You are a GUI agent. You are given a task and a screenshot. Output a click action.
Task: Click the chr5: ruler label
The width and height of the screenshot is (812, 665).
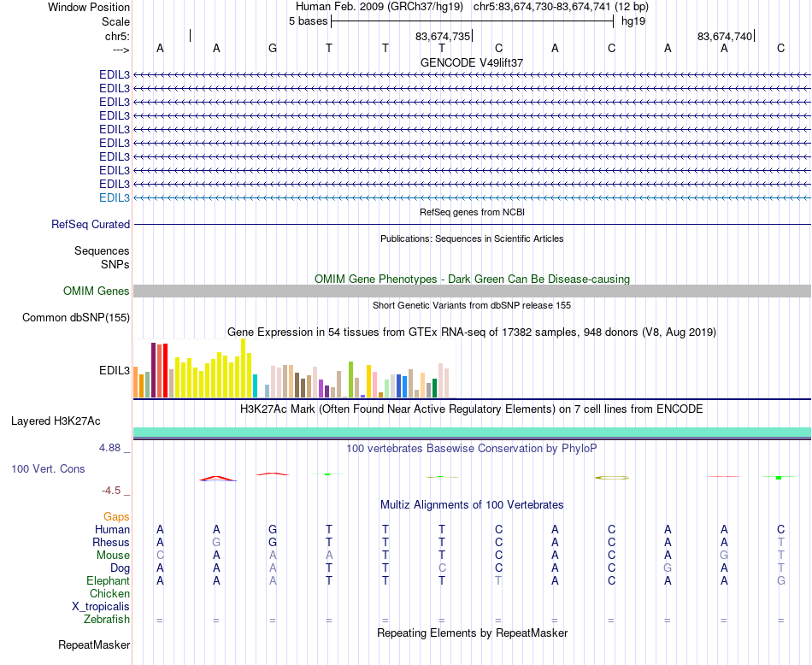click(117, 36)
